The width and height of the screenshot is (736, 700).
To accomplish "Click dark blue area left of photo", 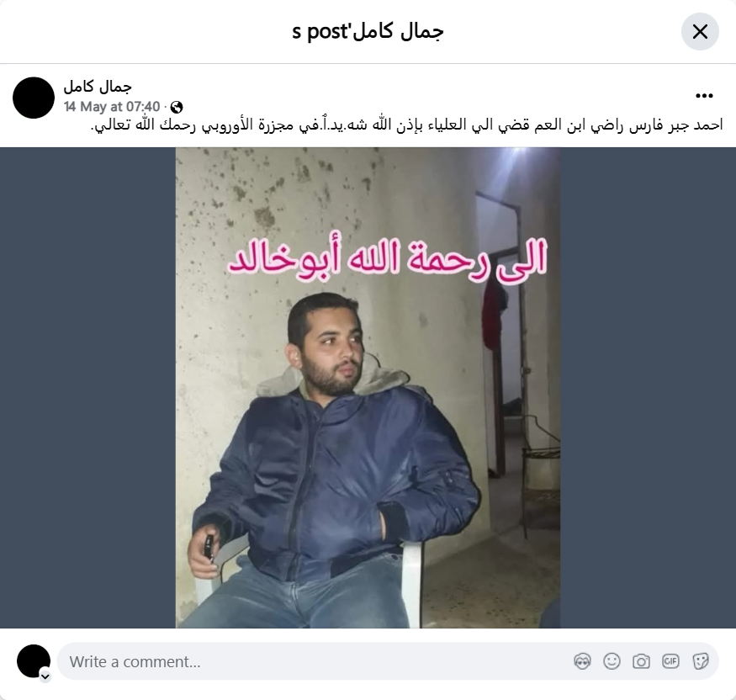I will tap(87, 388).
